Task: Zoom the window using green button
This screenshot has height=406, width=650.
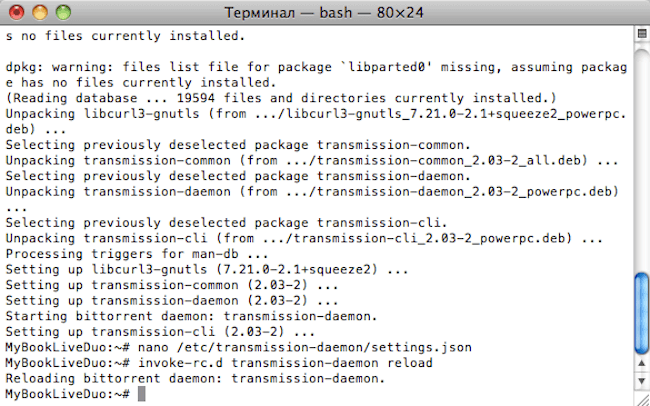Action: click(x=63, y=12)
